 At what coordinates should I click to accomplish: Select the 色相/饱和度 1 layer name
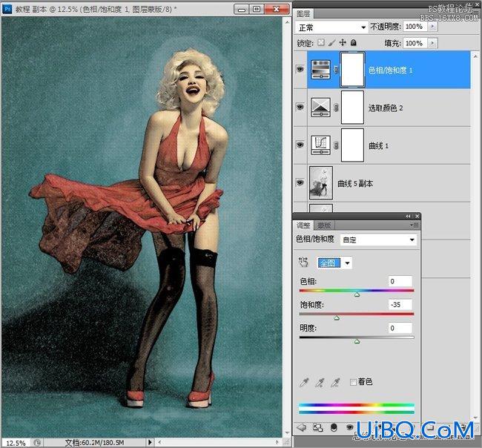tap(390, 70)
